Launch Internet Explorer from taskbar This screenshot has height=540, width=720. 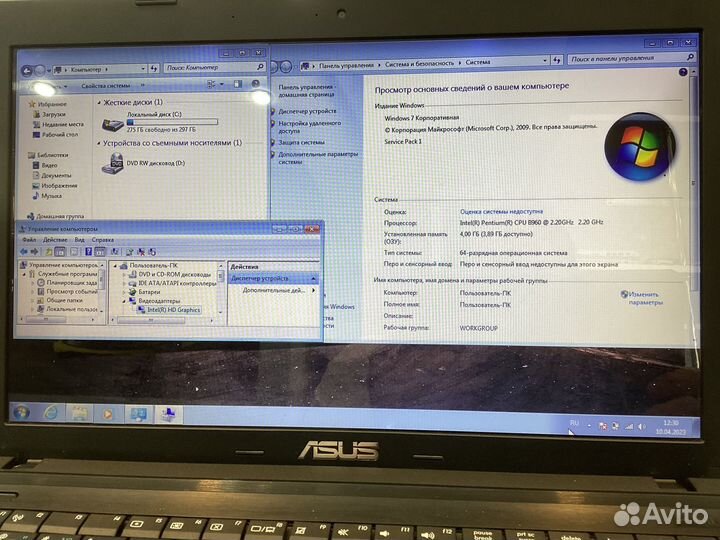click(x=51, y=413)
